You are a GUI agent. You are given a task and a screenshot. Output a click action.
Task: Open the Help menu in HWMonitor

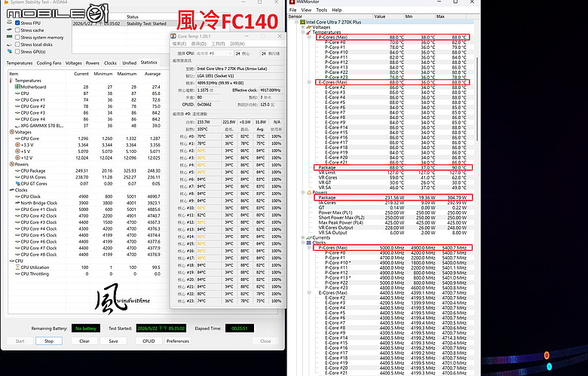point(337,10)
